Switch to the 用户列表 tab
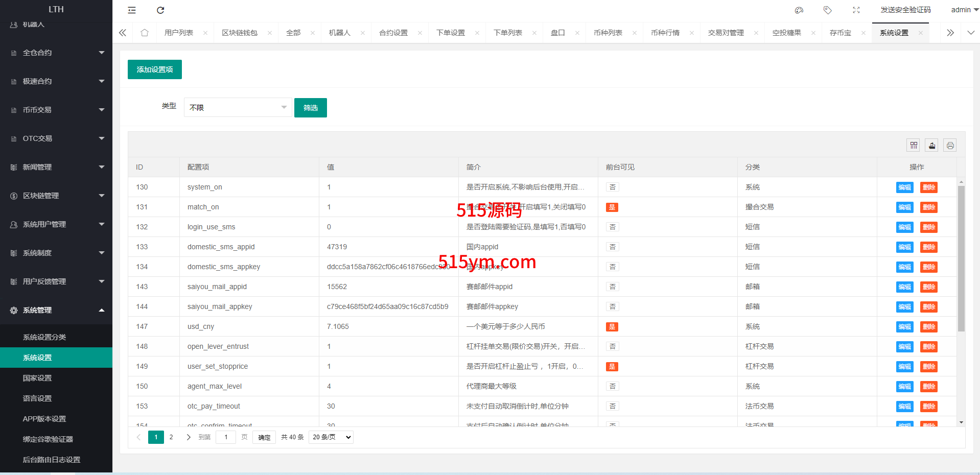The width and height of the screenshot is (980, 475). click(179, 33)
